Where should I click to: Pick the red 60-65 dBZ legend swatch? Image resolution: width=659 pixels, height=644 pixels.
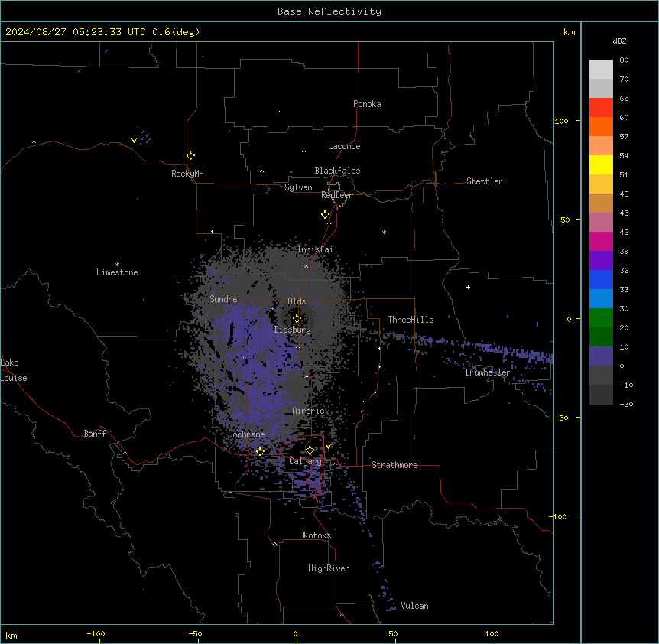601,108
